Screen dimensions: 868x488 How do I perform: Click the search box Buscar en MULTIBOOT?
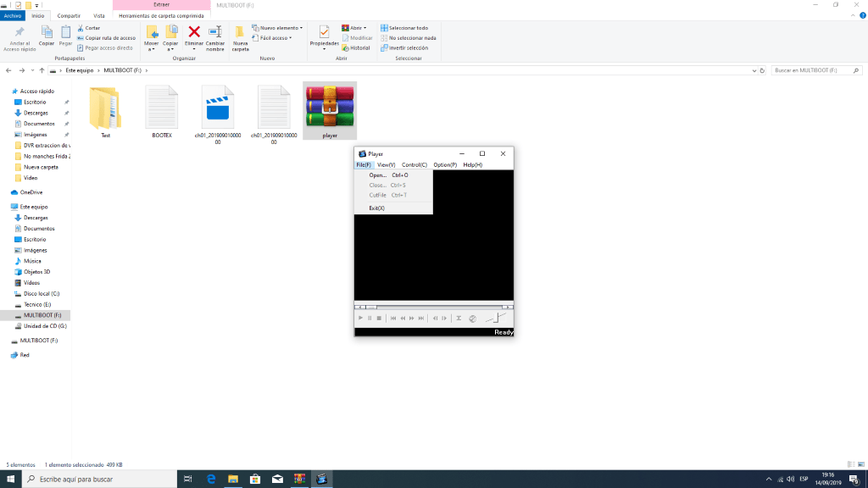(x=814, y=70)
